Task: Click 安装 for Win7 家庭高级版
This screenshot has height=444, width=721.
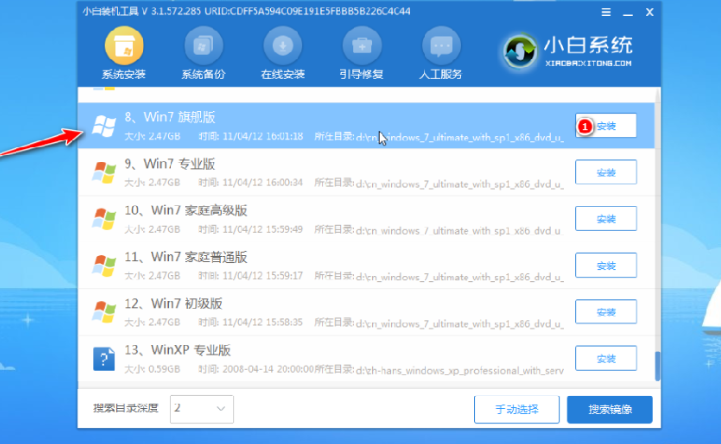Action: 606,219
